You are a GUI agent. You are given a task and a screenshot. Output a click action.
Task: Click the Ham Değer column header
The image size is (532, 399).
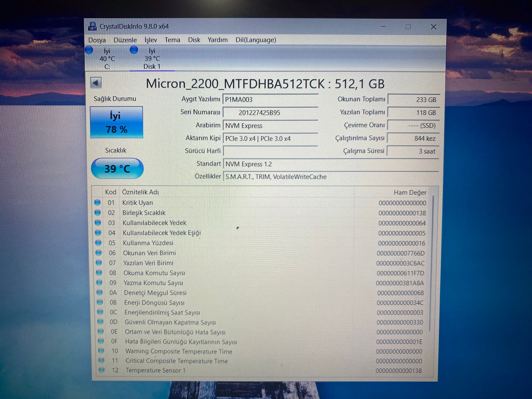coord(410,192)
